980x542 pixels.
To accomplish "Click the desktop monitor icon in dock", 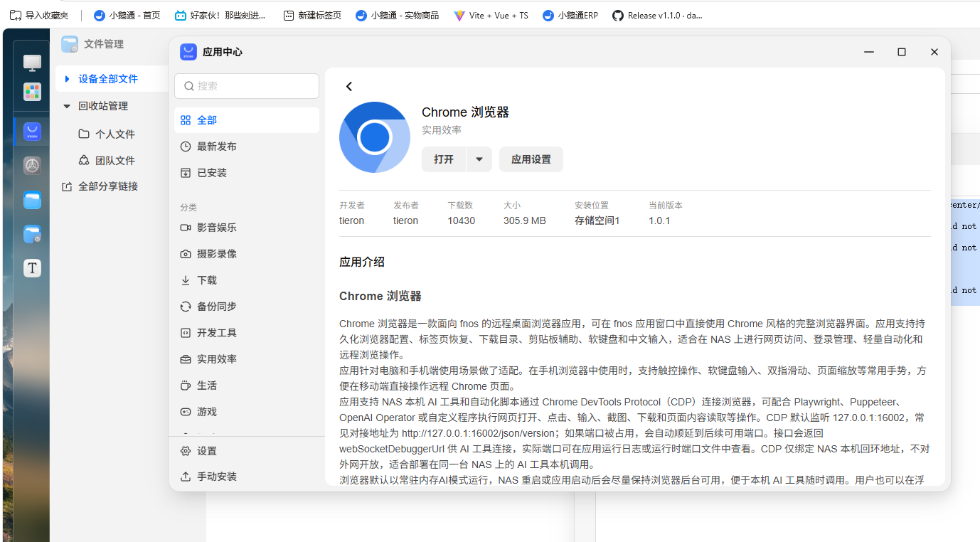I will (32, 63).
